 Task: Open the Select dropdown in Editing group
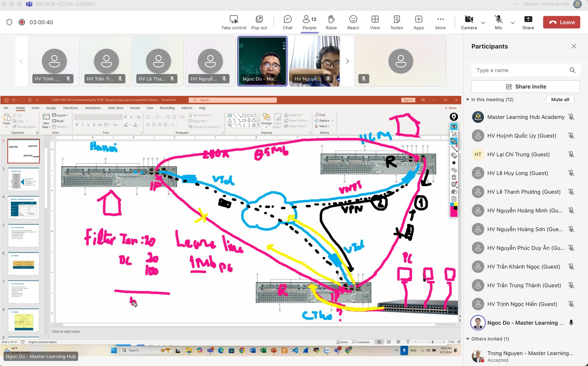[322, 126]
